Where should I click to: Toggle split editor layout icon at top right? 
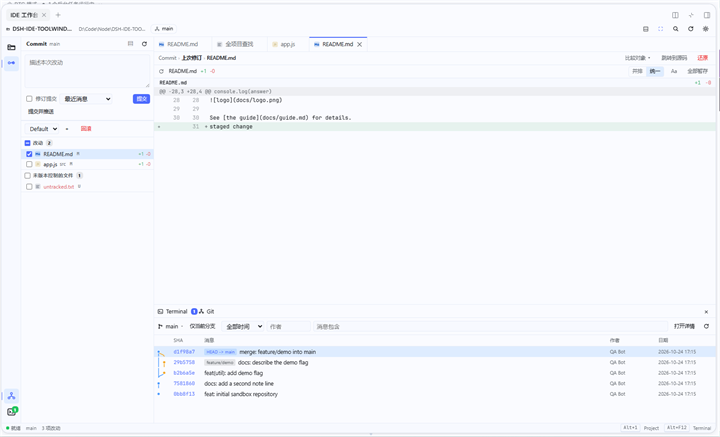point(675,15)
